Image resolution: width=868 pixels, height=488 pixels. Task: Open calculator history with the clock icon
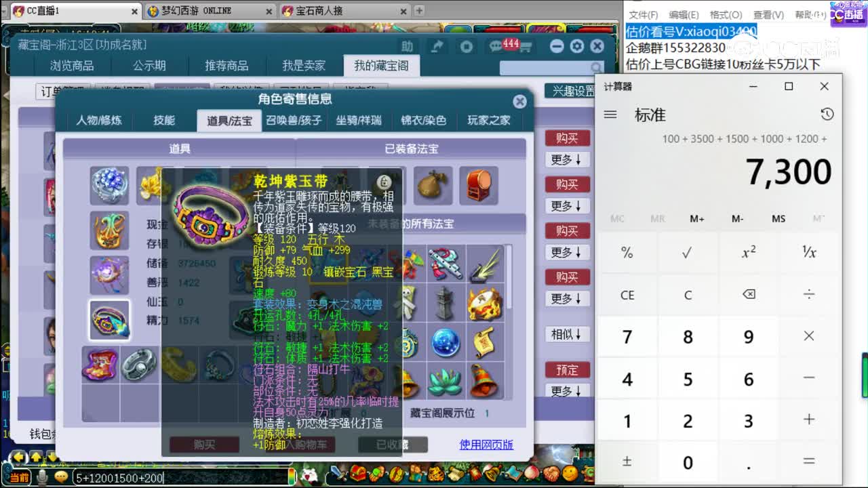tap(827, 115)
